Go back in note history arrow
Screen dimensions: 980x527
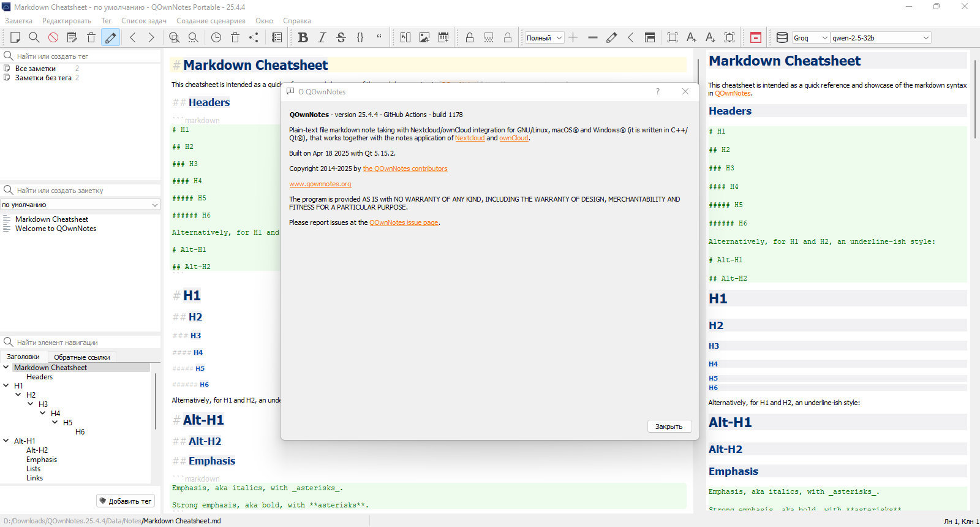click(133, 37)
